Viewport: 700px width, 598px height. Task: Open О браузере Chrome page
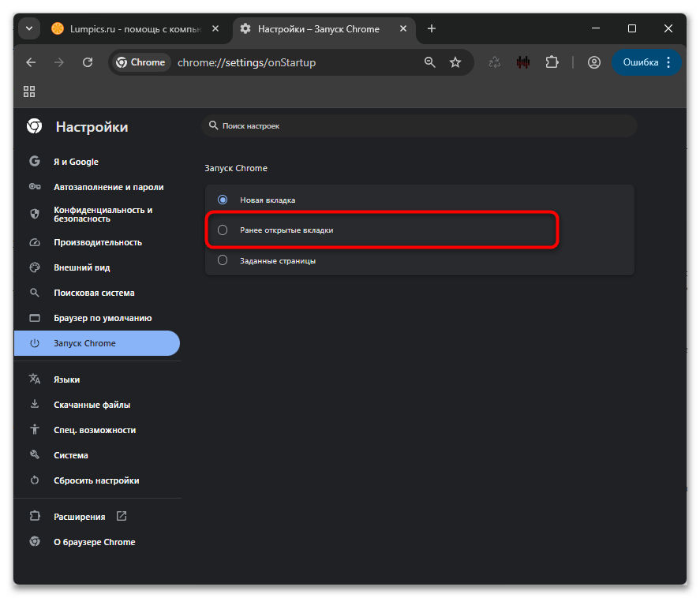click(97, 542)
